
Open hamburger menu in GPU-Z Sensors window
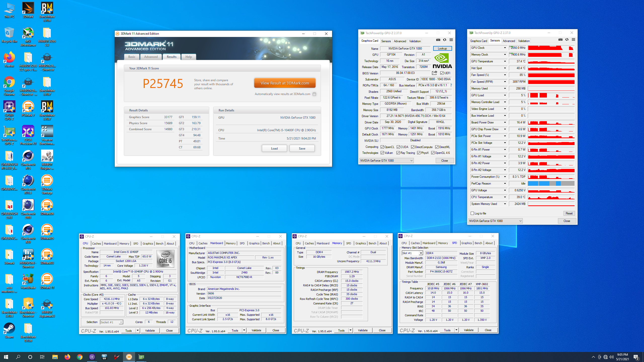[x=574, y=40]
